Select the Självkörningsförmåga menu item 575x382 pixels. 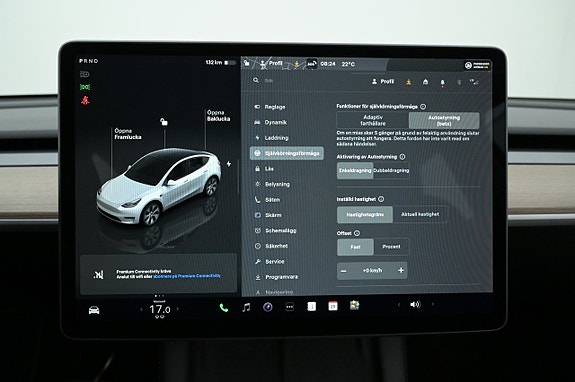click(287, 153)
